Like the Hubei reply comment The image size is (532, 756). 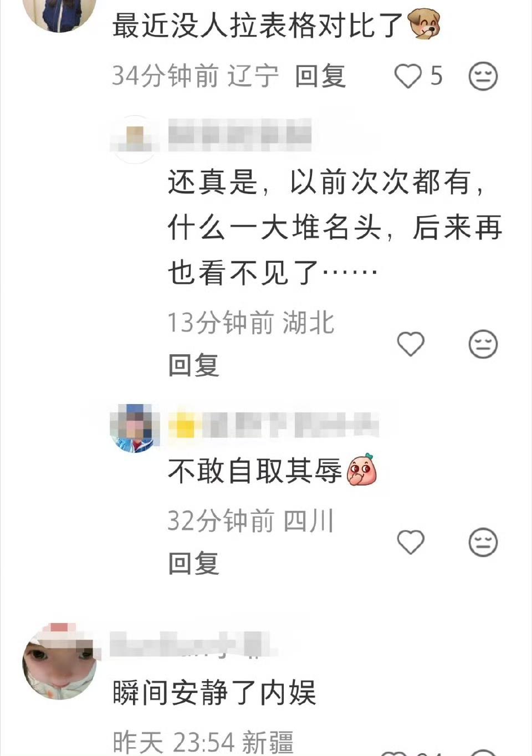click(x=411, y=344)
